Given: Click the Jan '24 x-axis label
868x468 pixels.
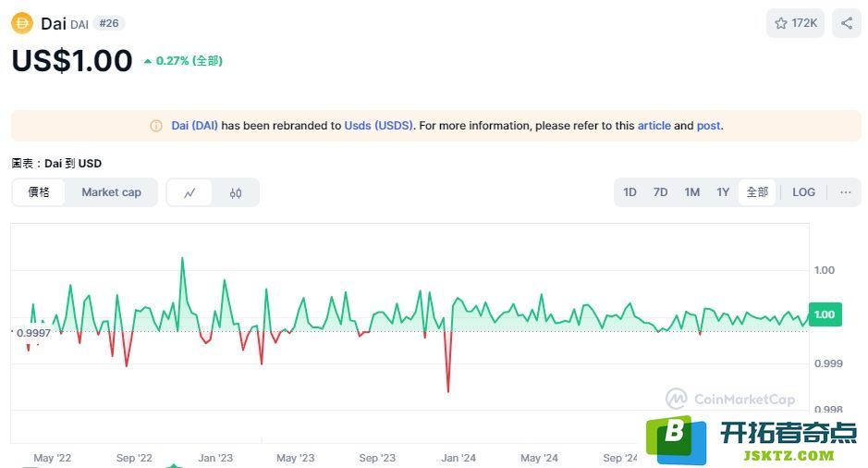Looking at the screenshot, I should click(x=458, y=458).
